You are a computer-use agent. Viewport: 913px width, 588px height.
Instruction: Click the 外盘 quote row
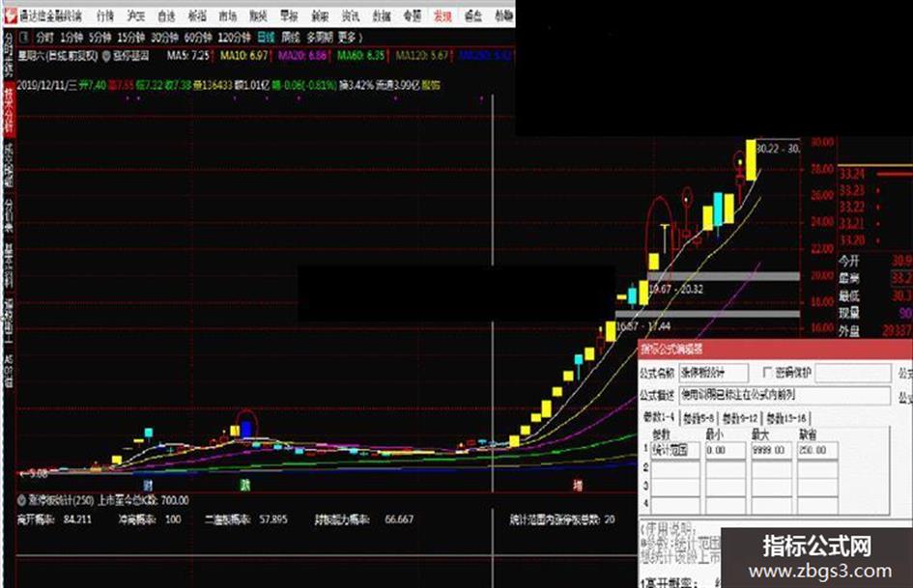point(875,330)
